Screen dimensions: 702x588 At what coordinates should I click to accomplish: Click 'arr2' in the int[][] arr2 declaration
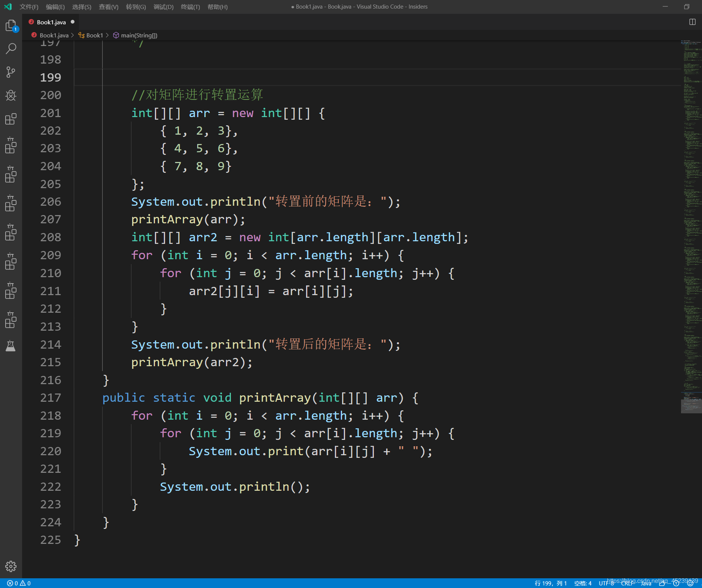(x=203, y=238)
